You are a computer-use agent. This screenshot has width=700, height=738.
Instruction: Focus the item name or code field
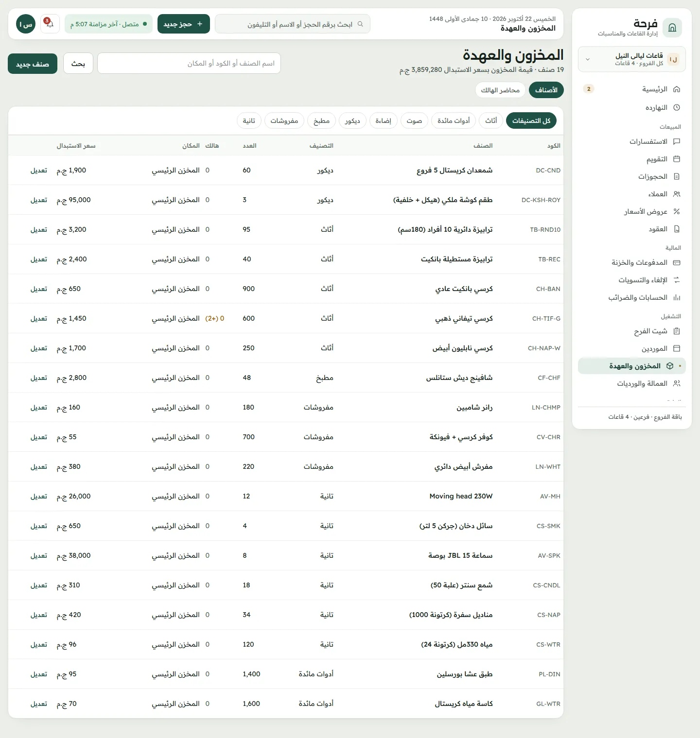click(189, 63)
